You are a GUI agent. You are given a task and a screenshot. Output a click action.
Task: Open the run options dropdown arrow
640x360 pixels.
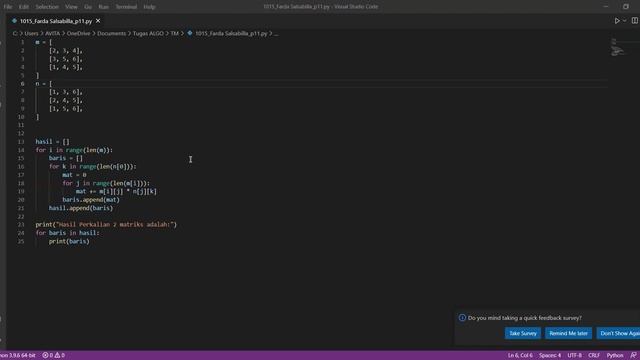pos(624,21)
